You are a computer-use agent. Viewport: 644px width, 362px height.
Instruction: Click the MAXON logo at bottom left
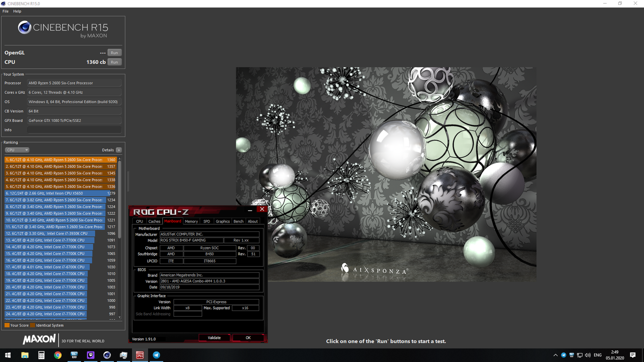coord(39,339)
